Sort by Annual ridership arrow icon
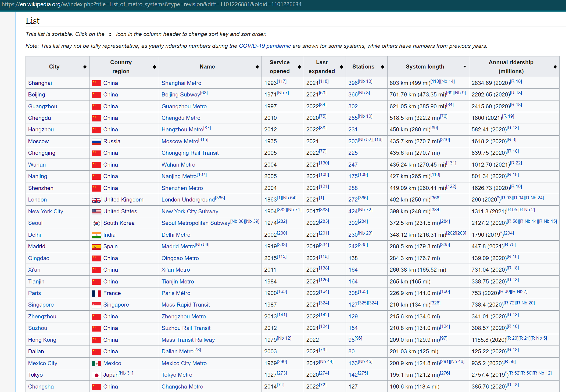 tap(555, 67)
